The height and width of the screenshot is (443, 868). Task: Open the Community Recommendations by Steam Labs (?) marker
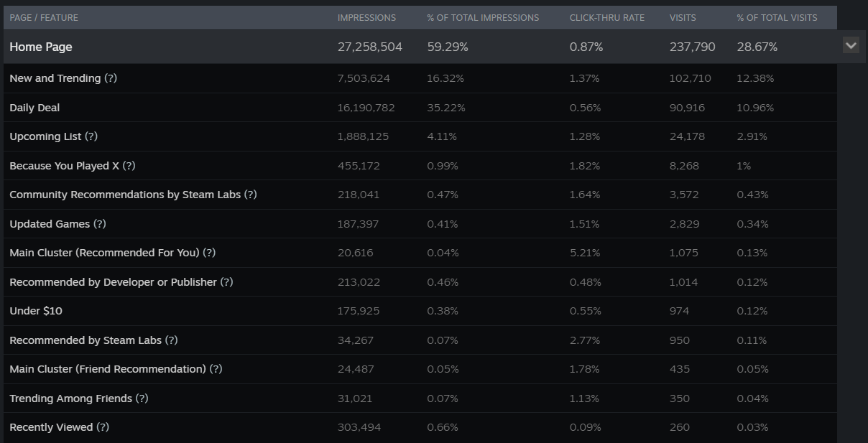(x=250, y=195)
